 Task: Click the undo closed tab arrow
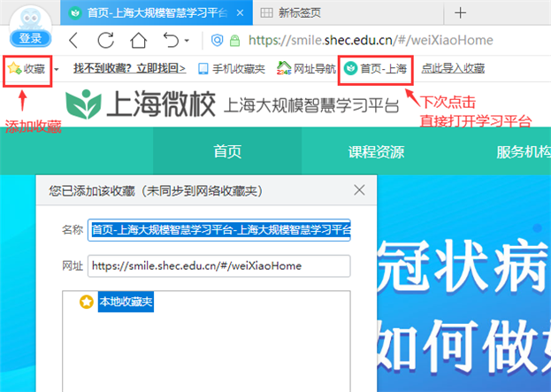pos(171,40)
